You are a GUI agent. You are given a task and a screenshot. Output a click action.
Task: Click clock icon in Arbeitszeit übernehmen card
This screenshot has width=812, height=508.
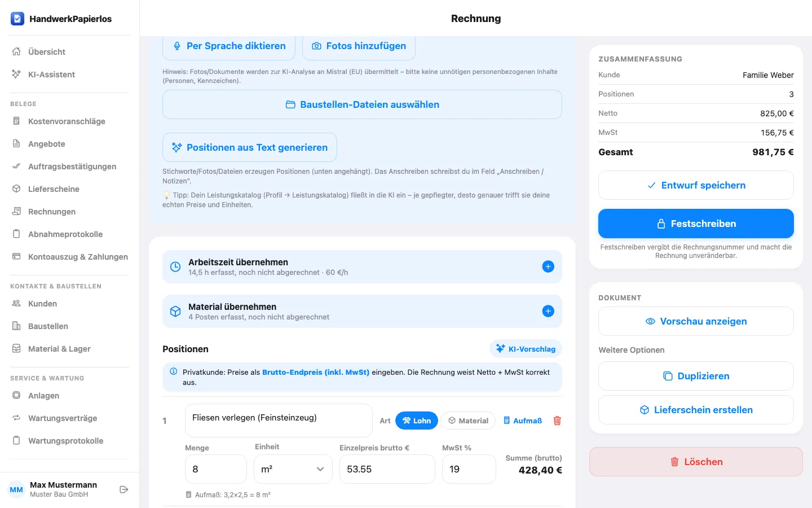point(175,266)
